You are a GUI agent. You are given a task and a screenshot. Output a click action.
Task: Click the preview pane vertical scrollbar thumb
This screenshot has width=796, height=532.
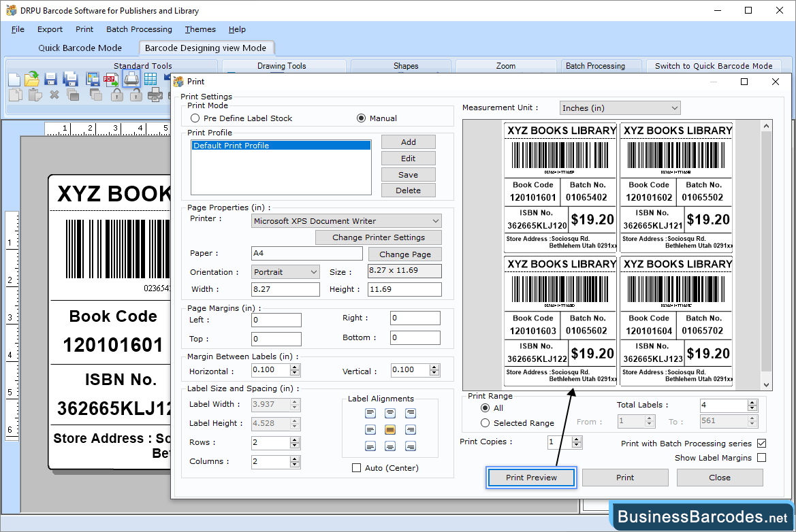point(767,252)
